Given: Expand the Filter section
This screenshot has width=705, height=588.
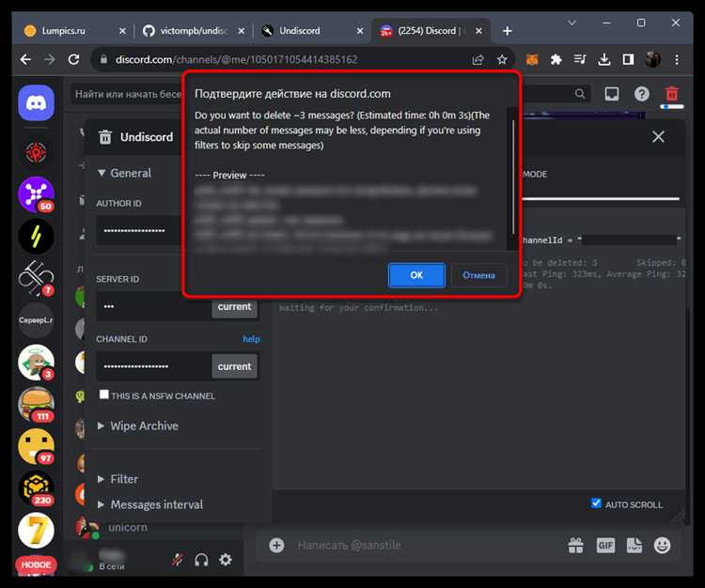Looking at the screenshot, I should point(117,479).
